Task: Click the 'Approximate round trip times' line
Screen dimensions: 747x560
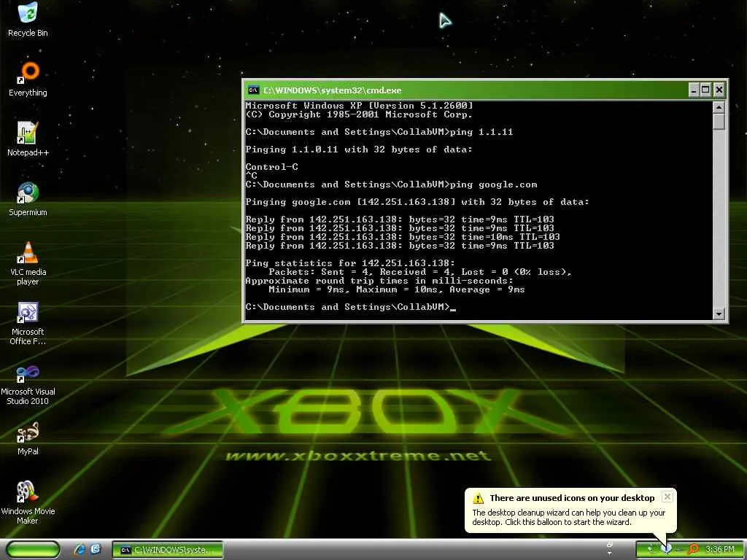Action: pos(379,281)
